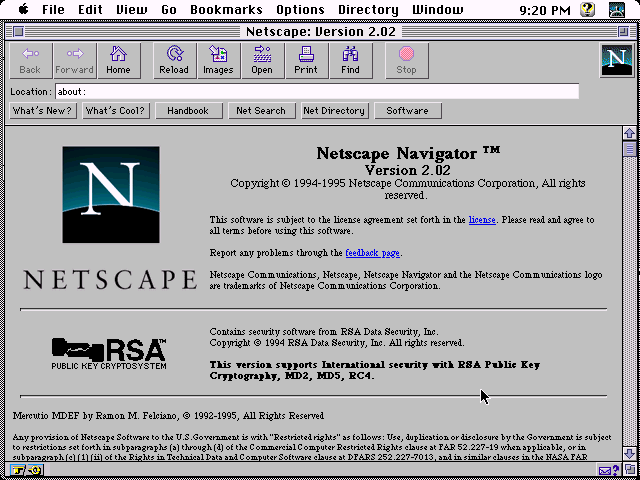The image size is (640, 480).
Task: Click the large Netscape N logo image
Action: (111, 195)
